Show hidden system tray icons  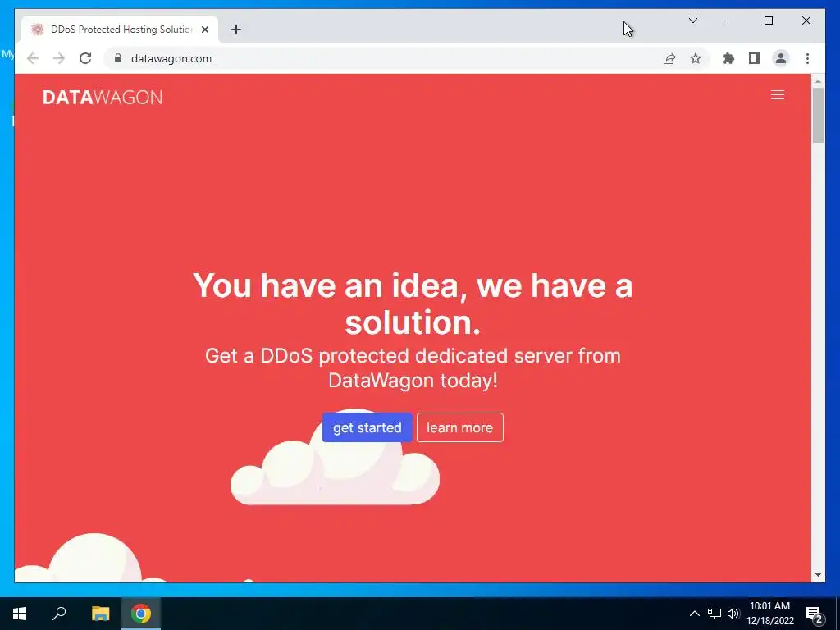click(694, 614)
